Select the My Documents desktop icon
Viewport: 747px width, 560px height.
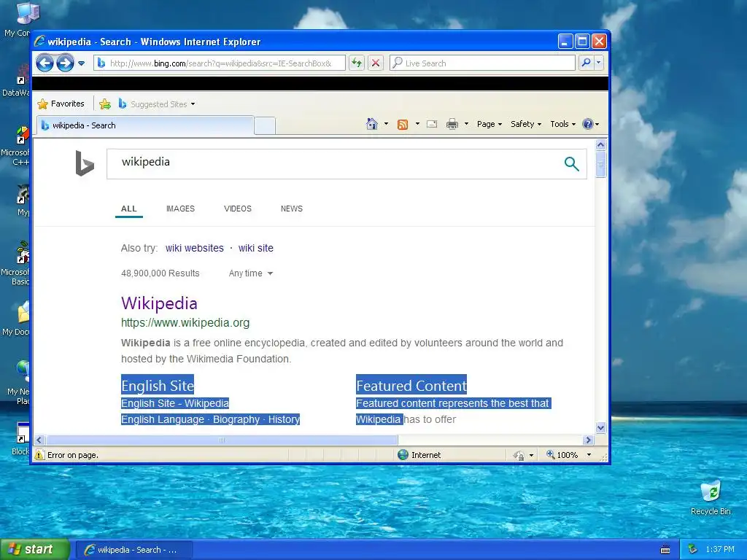tap(18, 318)
